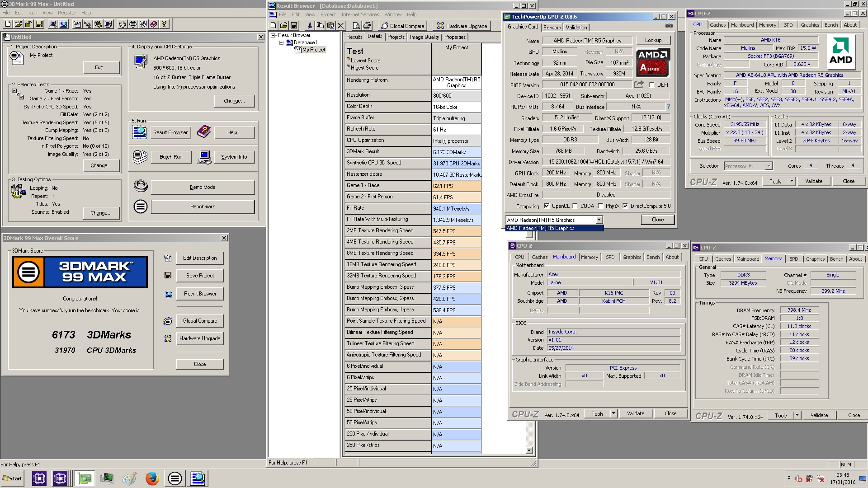The width and height of the screenshot is (868, 488).
Task: Click Paste icon in Result Browser toolbar
Action: click(x=330, y=26)
